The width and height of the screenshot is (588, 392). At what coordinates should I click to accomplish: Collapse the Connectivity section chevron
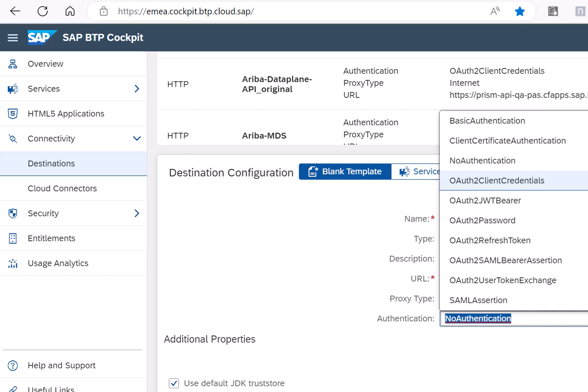click(137, 139)
